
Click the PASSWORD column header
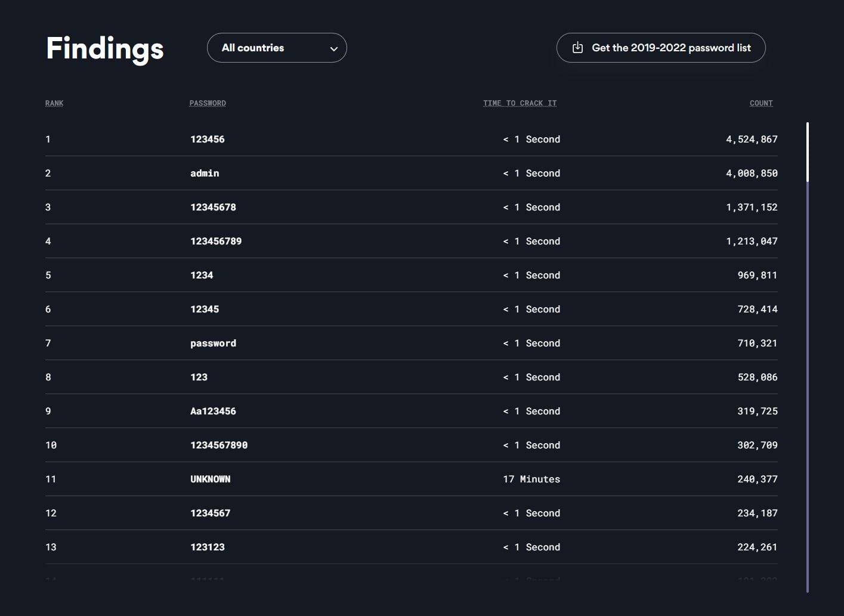point(208,103)
